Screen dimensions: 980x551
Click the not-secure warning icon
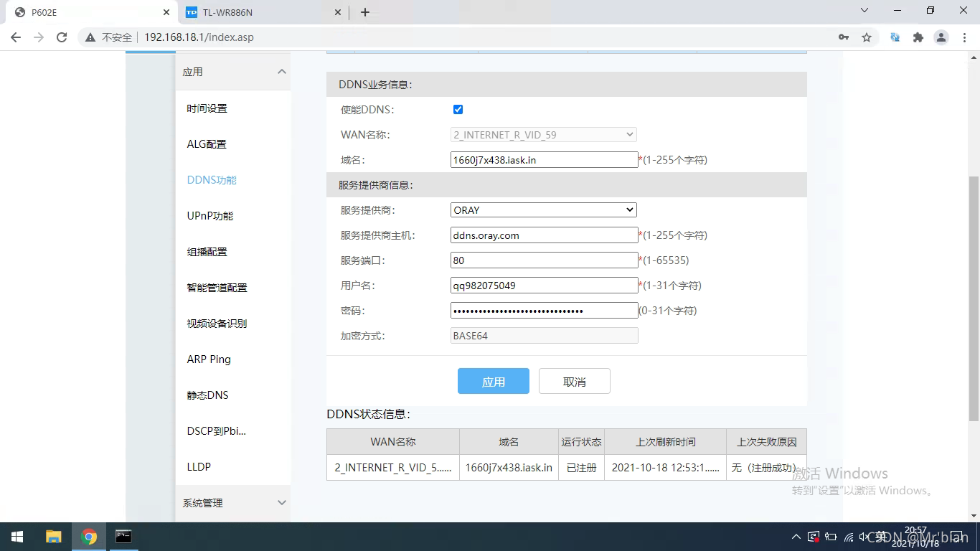90,37
